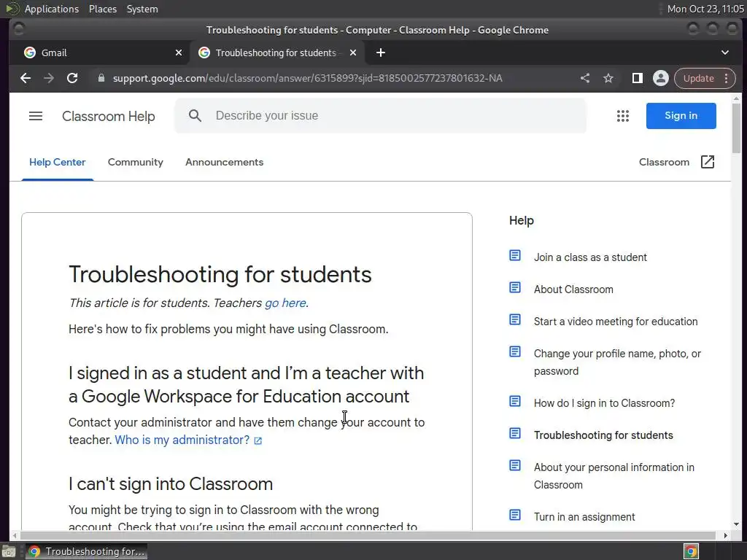747x560 pixels.
Task: Click the vertical scrollbar thumb
Action: click(x=736, y=128)
